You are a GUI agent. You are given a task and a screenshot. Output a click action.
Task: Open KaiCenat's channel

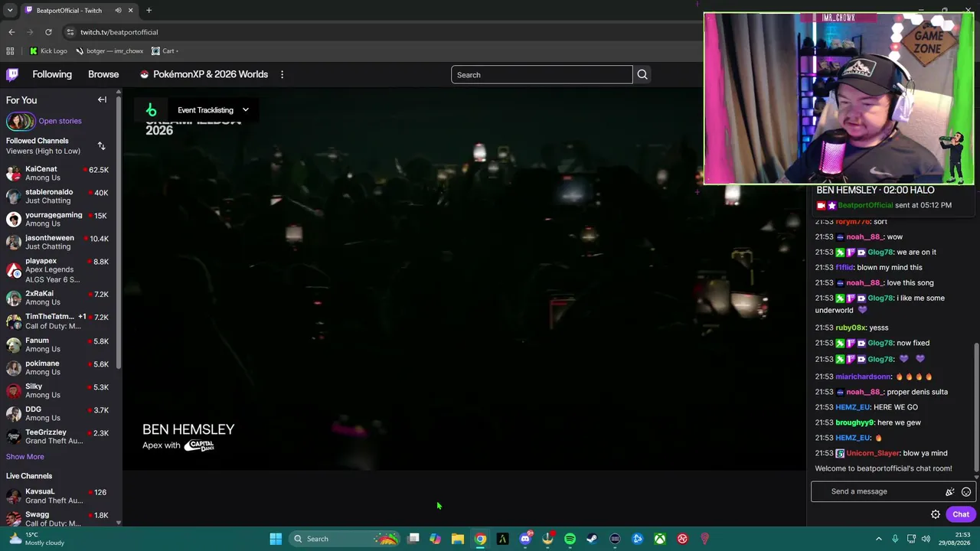57,174
